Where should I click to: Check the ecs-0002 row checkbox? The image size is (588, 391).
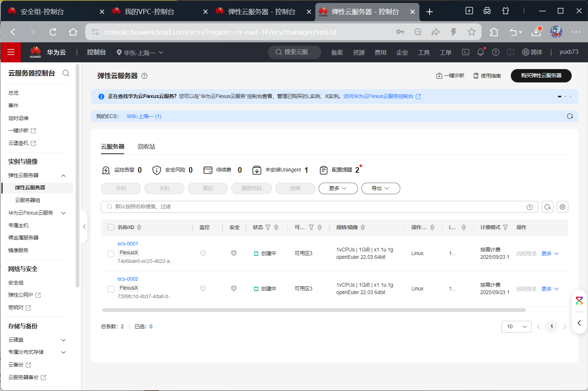(111, 289)
